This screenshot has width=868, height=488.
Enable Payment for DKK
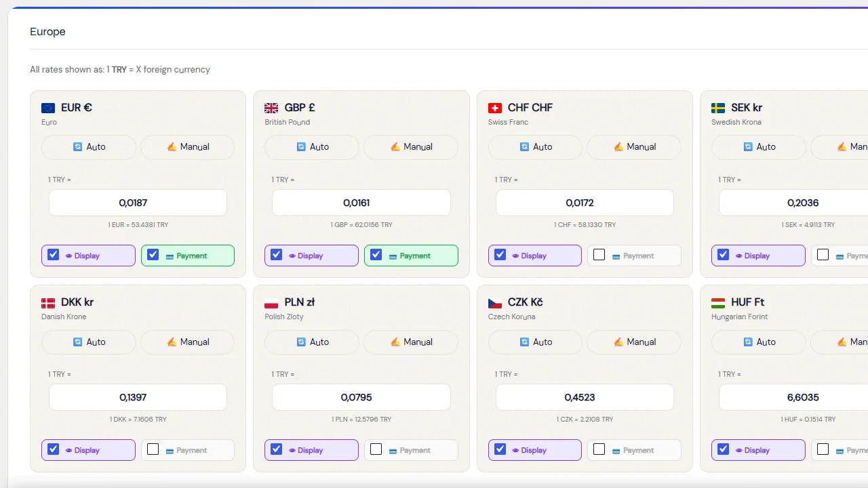[153, 449]
